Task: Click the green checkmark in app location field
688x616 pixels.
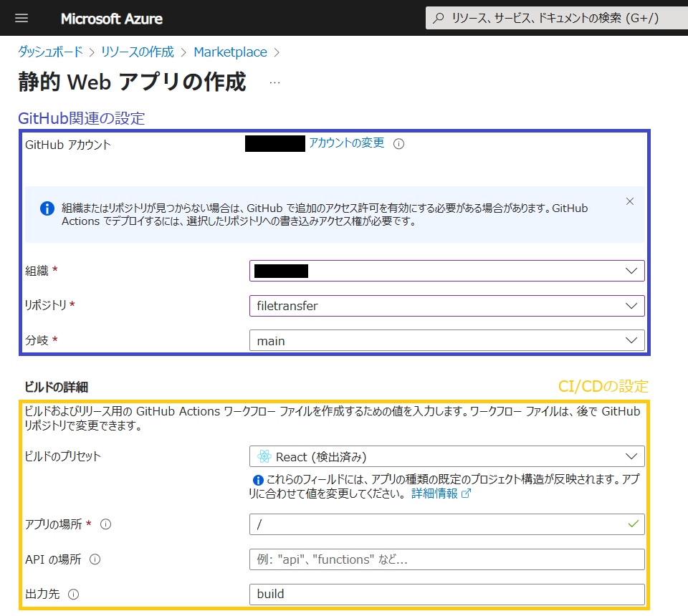Action: (633, 524)
